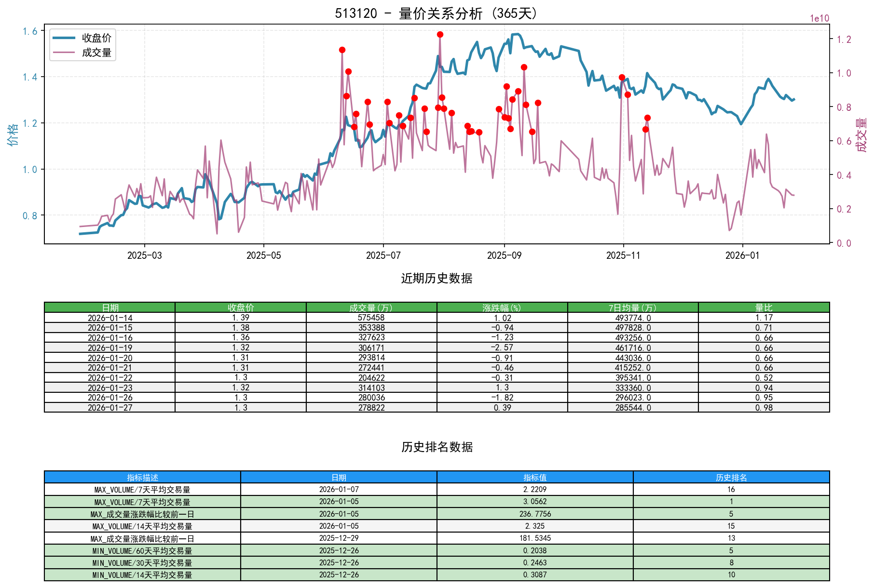The height and width of the screenshot is (588, 874).
Task: Click the 日期 column header
Action: tap(109, 306)
